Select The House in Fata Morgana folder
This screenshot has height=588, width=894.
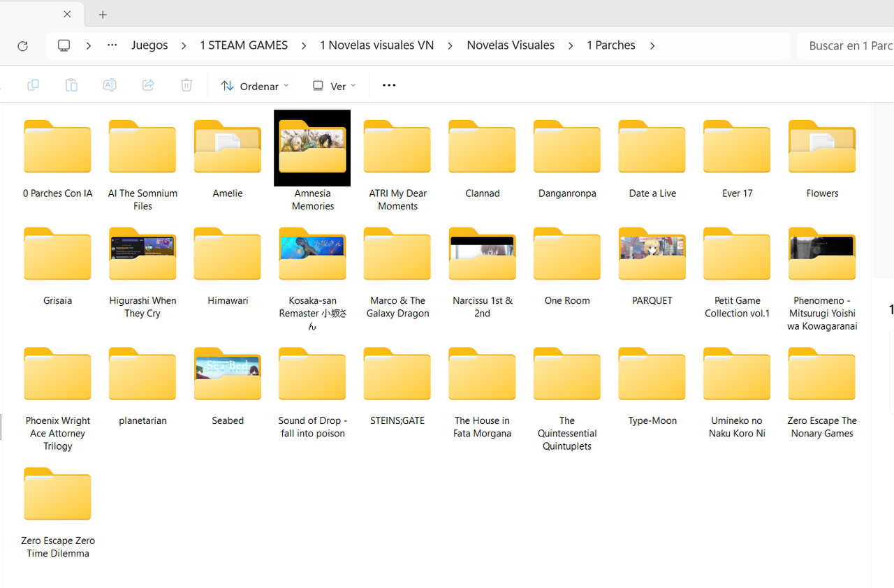483,374
